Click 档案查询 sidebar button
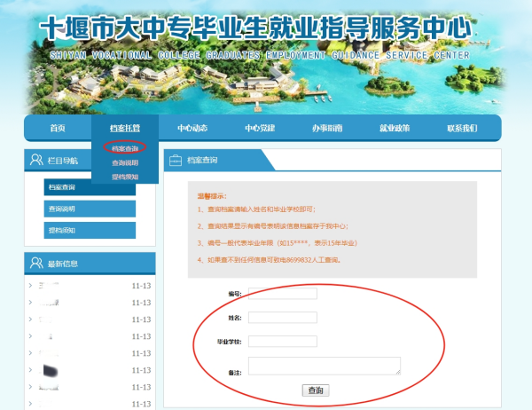Viewport: 532px width, 410px height. 90,187
